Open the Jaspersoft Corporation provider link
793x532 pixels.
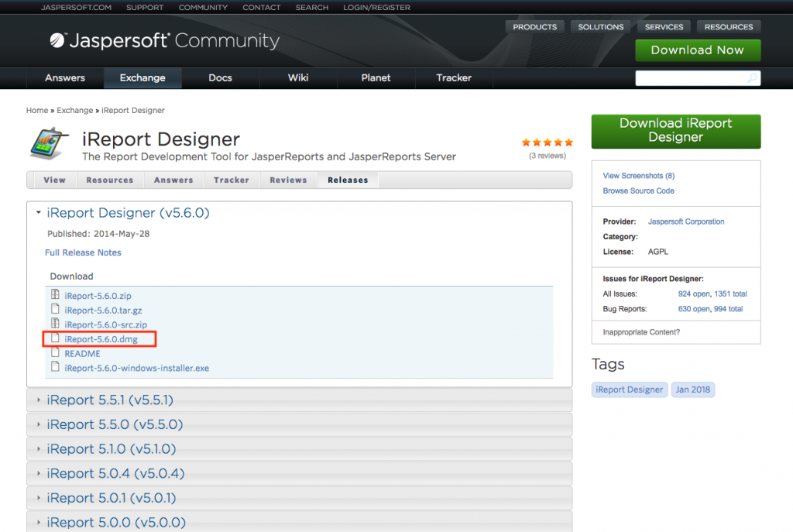coord(686,221)
